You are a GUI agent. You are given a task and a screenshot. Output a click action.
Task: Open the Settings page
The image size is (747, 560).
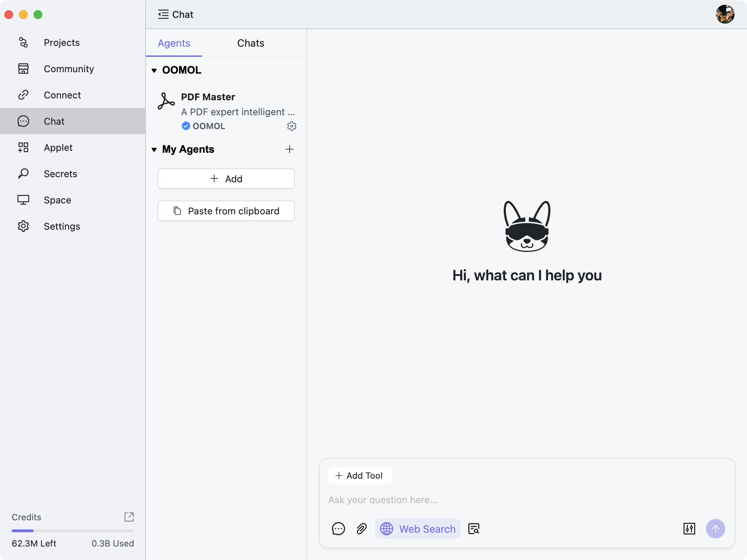tap(62, 226)
